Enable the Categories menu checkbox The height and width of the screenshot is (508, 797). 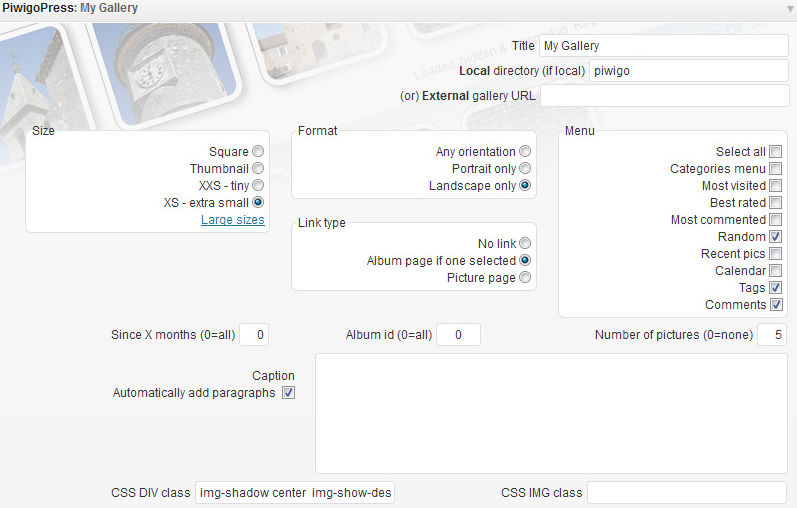point(776,168)
